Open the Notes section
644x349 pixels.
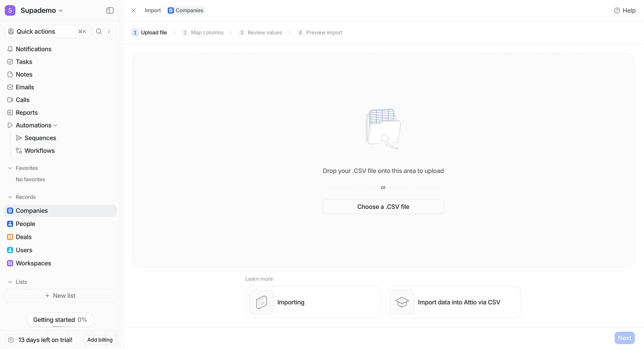tap(10, 74)
